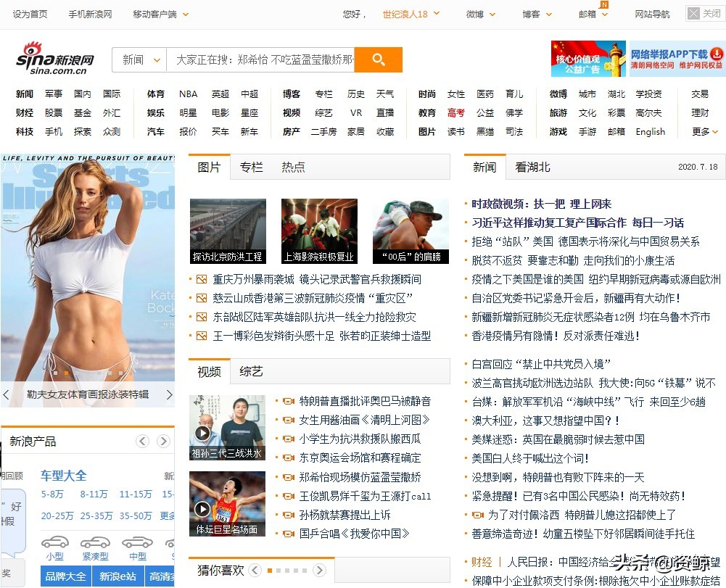Open the 新闻 search category dropdown
Image resolution: width=726 pixels, height=588 pixels.
(139, 59)
